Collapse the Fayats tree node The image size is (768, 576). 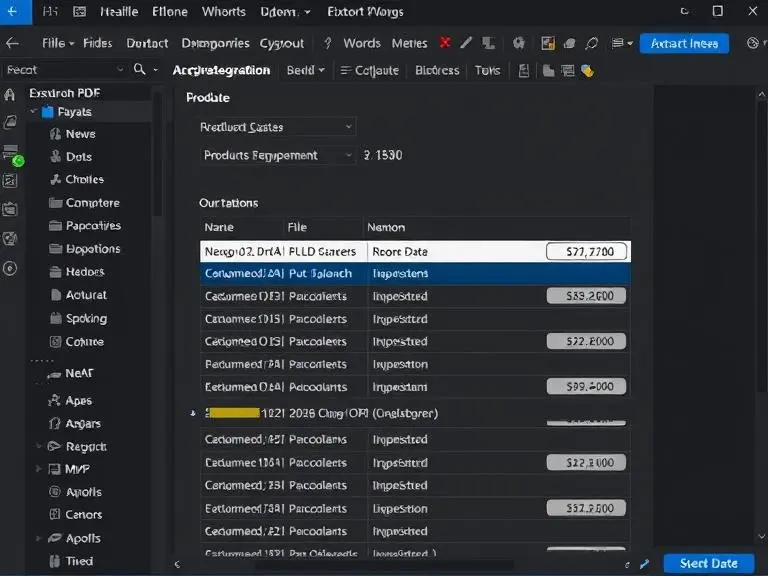point(33,112)
